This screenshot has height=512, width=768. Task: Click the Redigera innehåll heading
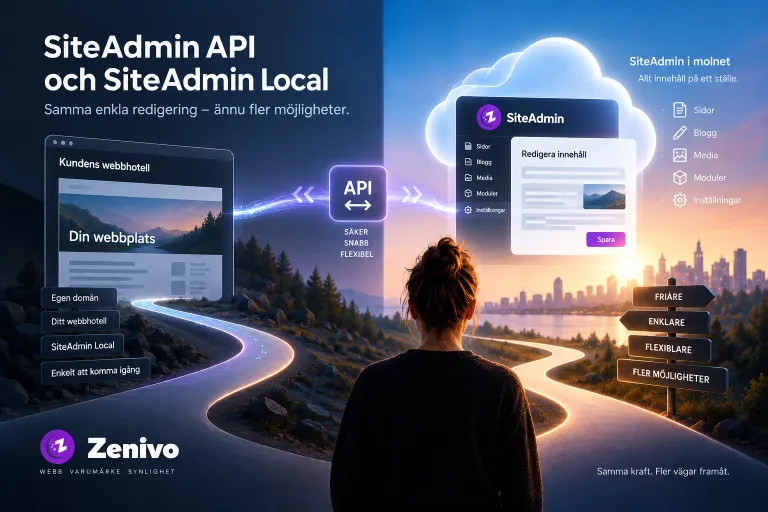click(x=553, y=154)
